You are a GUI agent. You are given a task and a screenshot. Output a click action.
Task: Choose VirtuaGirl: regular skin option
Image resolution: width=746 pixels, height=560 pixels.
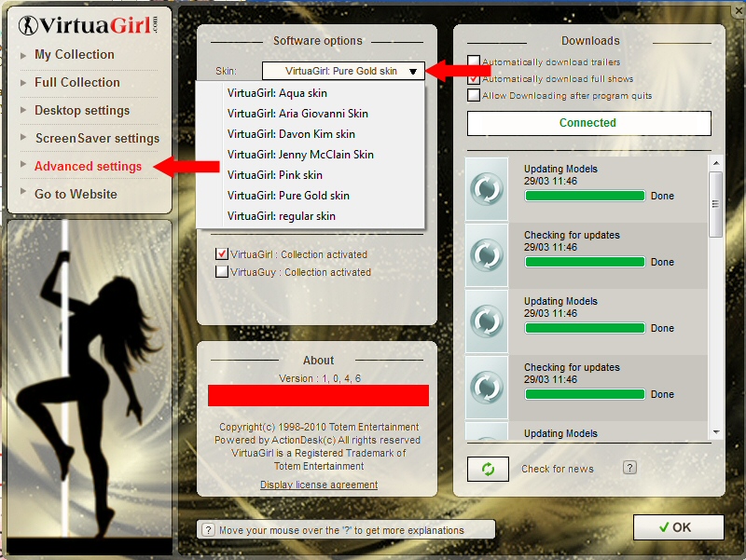point(282,216)
